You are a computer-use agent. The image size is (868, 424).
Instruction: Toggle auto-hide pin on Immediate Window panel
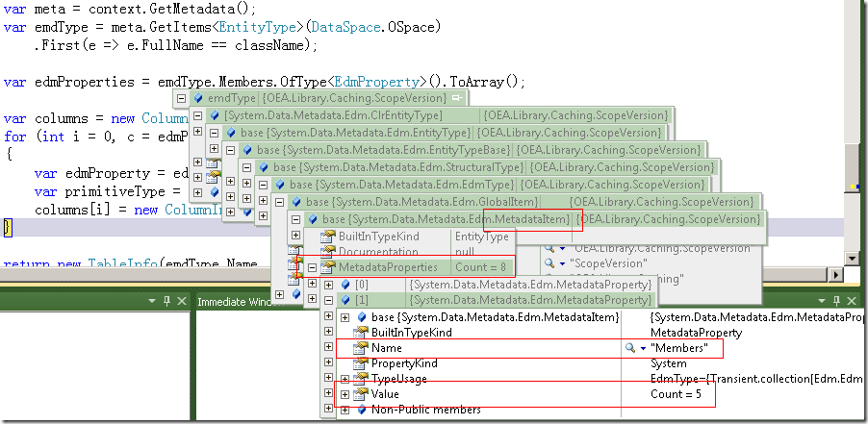(x=836, y=301)
